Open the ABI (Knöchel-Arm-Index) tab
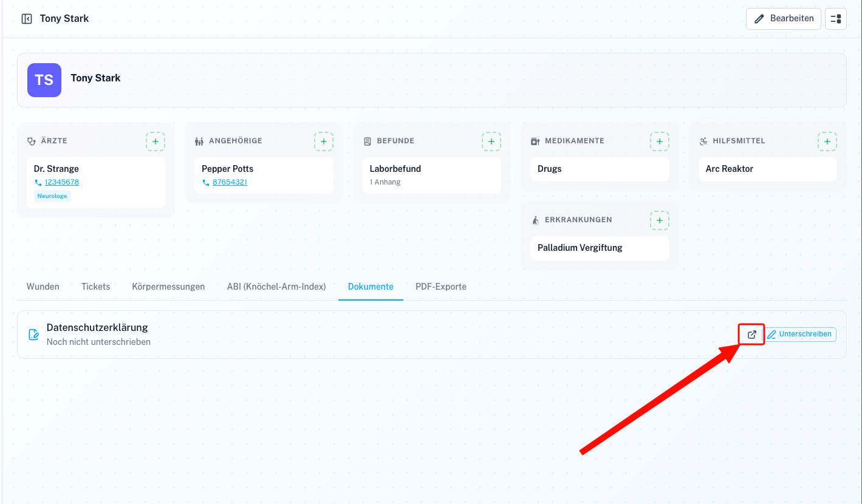862x504 pixels. 276,287
